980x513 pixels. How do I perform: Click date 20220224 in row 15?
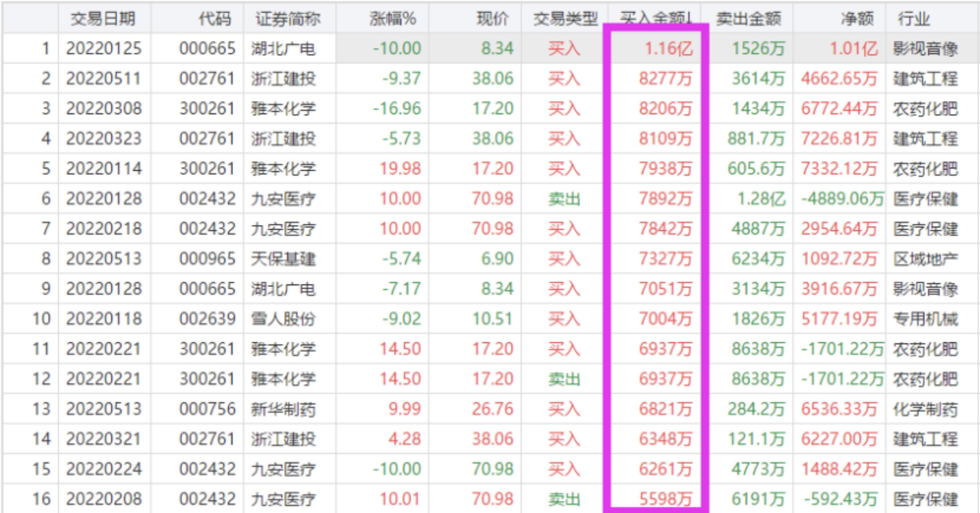pyautogui.click(x=104, y=469)
